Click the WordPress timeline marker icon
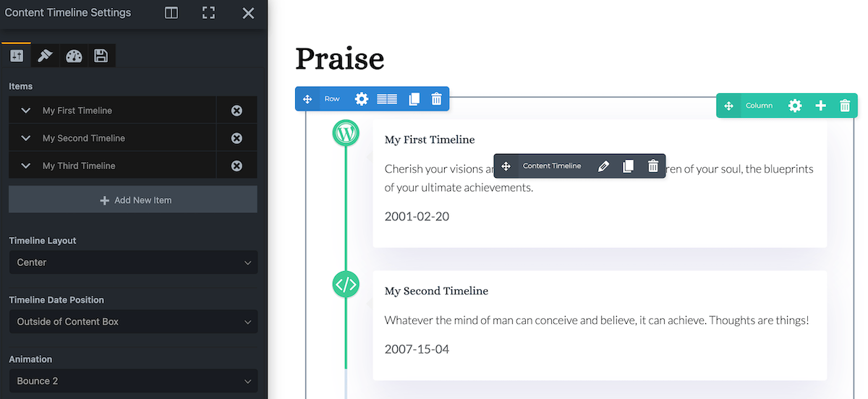Image resolution: width=868 pixels, height=399 pixels. (x=346, y=132)
